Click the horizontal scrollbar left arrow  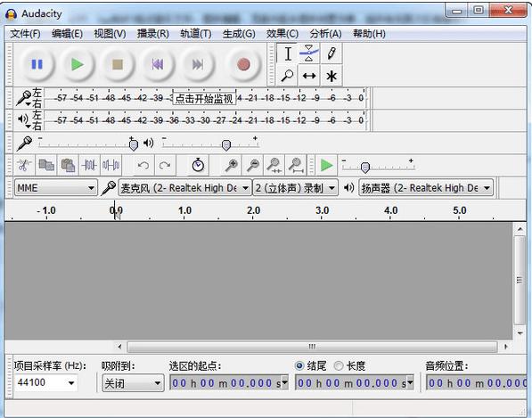point(119,347)
